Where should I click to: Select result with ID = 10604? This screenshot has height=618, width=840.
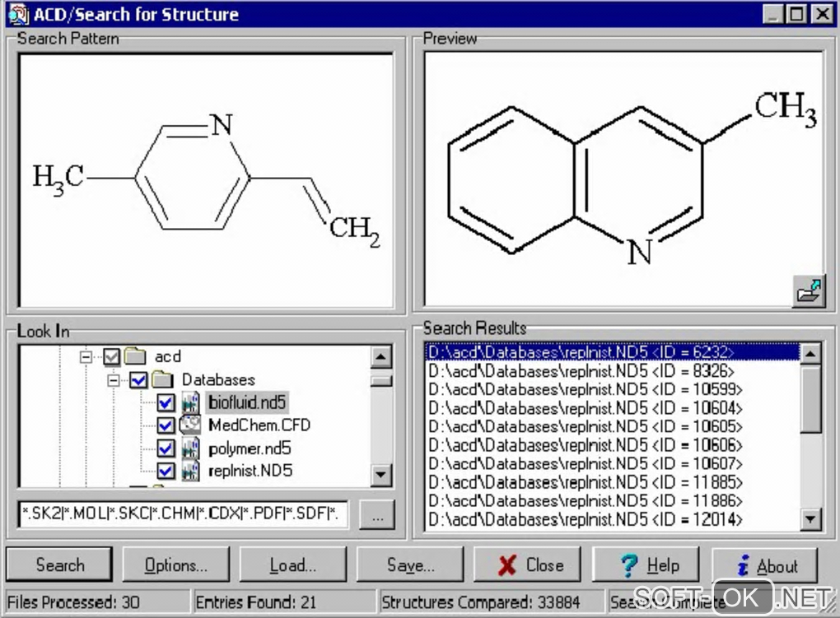coord(613,408)
